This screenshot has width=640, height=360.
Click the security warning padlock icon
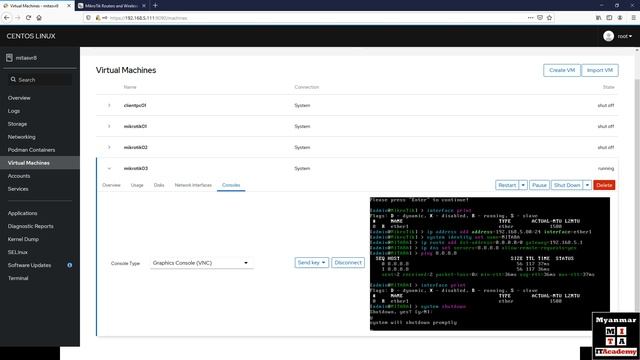pyautogui.click(x=98, y=18)
